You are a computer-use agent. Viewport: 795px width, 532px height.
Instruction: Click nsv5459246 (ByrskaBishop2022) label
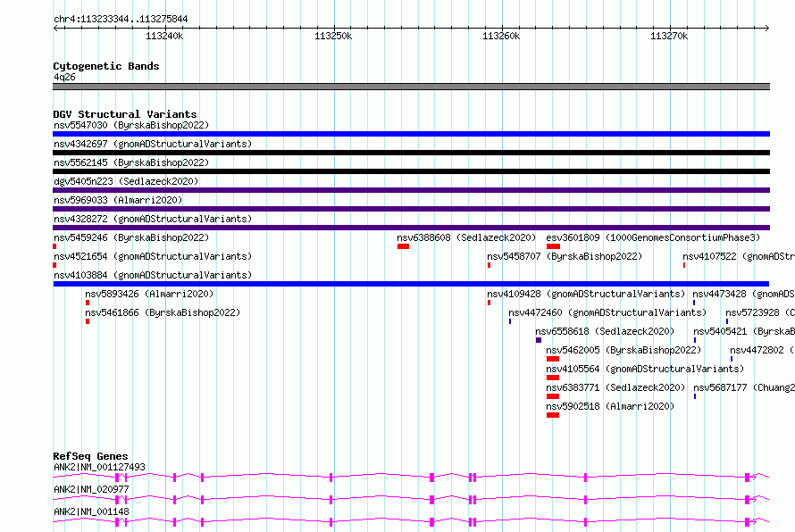[131, 237]
